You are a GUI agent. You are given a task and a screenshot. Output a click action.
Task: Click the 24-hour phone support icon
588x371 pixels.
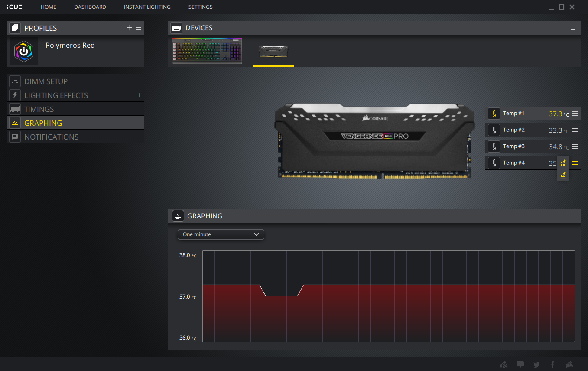tap(504, 364)
